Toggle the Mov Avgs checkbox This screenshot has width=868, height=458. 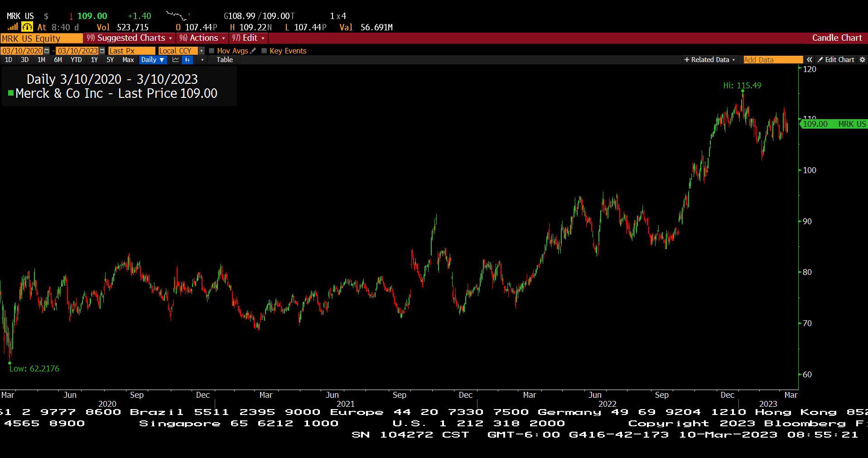(212, 51)
